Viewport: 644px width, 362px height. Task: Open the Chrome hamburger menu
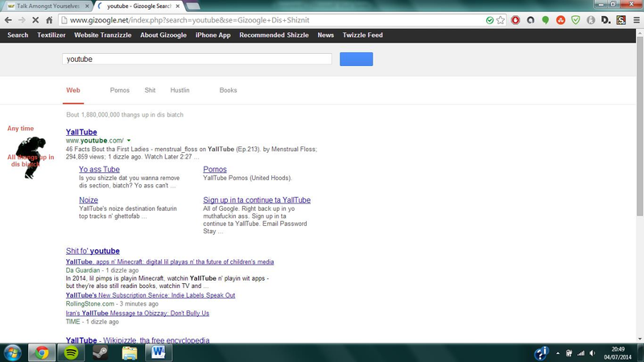coord(636,20)
